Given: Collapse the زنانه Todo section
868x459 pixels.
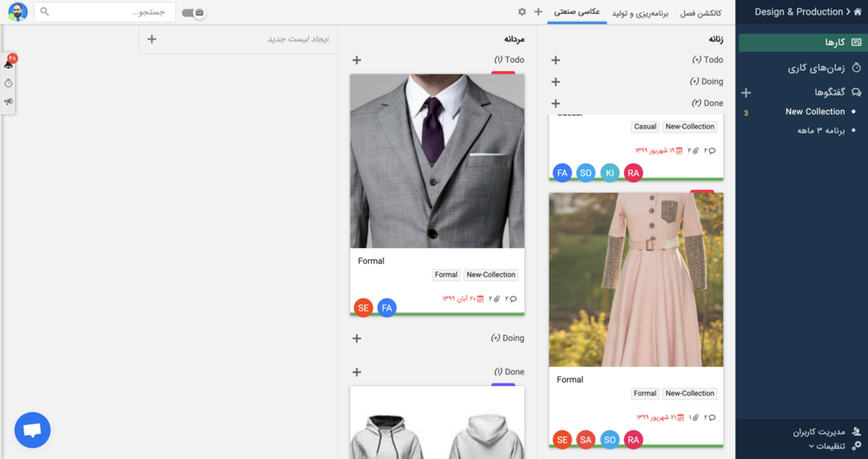Looking at the screenshot, I should point(707,60).
